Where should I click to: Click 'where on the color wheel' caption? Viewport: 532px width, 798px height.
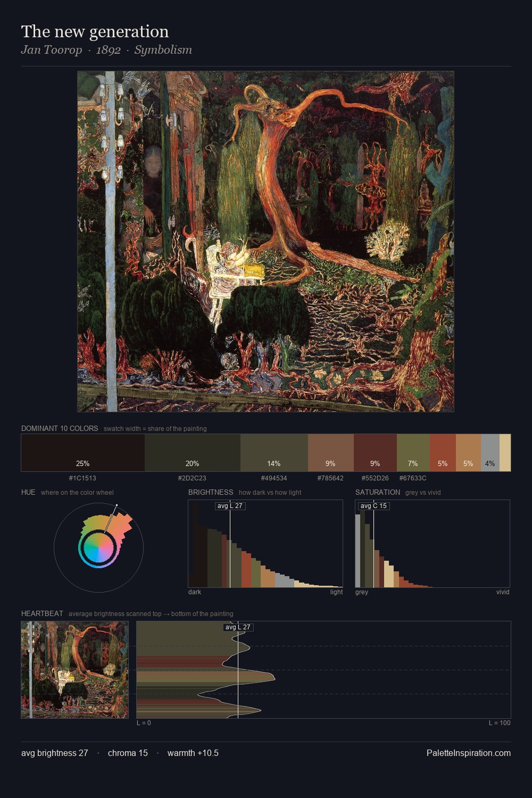click(x=77, y=493)
